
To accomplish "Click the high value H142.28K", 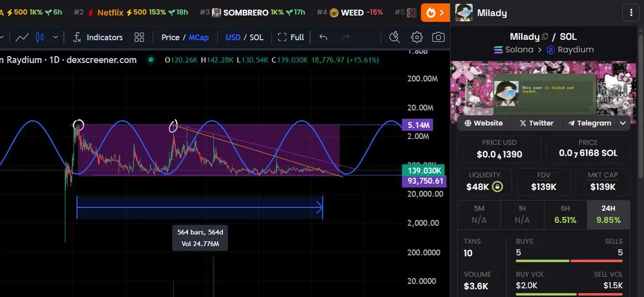I will tap(217, 60).
